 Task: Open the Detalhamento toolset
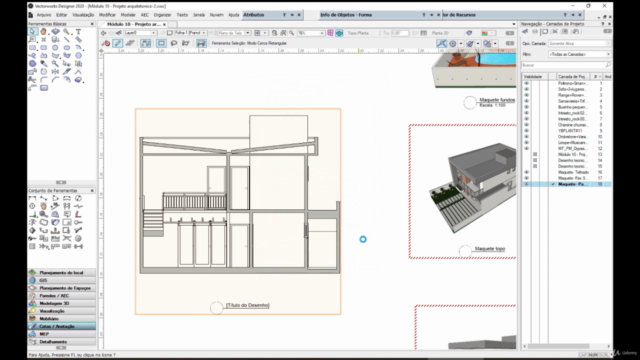62,342
